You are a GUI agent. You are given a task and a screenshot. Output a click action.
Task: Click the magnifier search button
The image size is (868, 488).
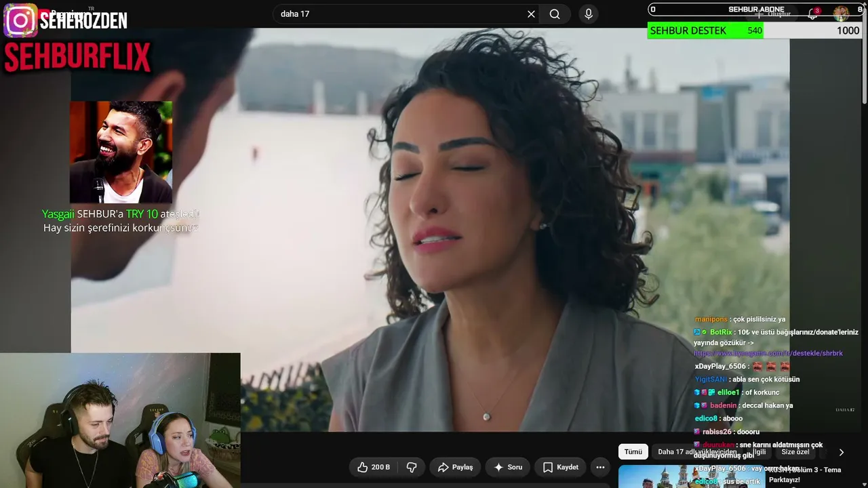coord(555,14)
